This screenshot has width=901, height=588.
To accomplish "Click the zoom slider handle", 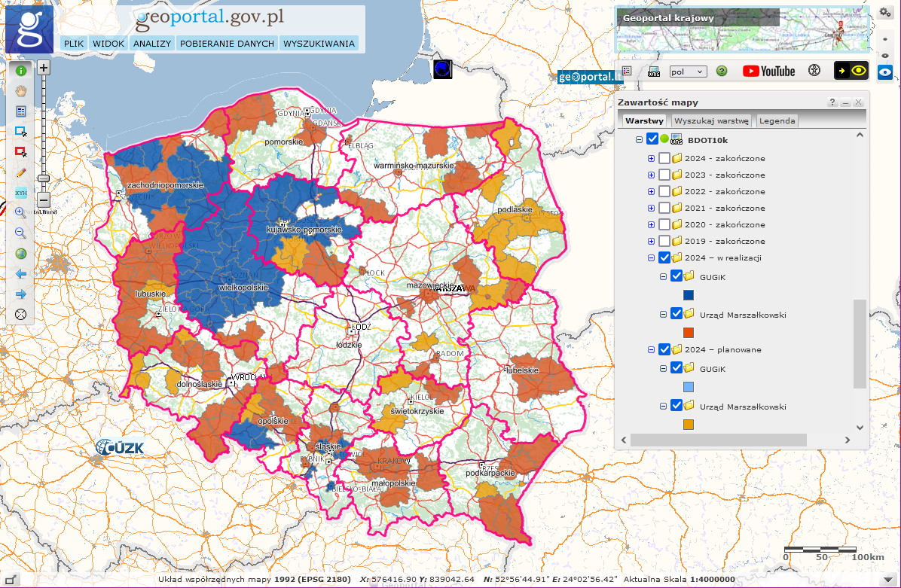I will 44,178.
